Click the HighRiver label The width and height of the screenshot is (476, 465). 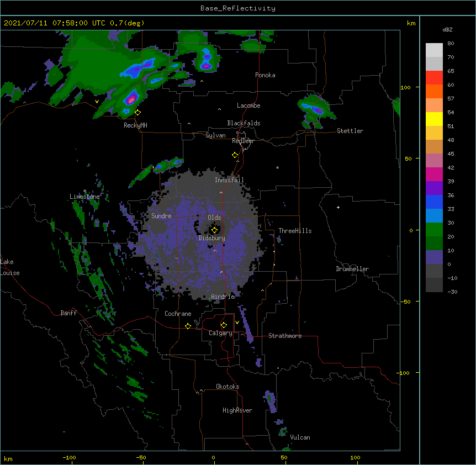point(237,410)
